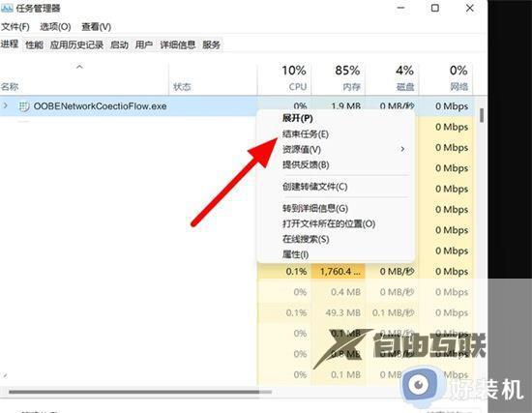
Task: Choose 创建转储文件(C) in context menu
Action: (x=315, y=187)
